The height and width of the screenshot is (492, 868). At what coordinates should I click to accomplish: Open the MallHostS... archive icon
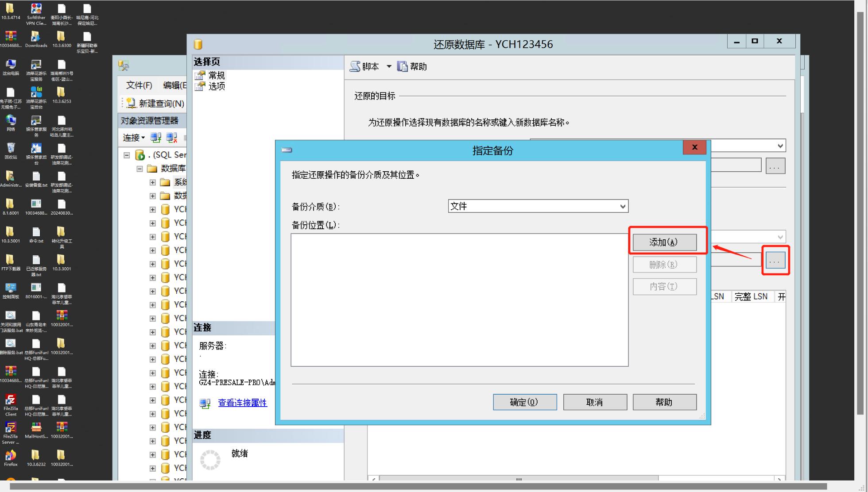[36, 430]
